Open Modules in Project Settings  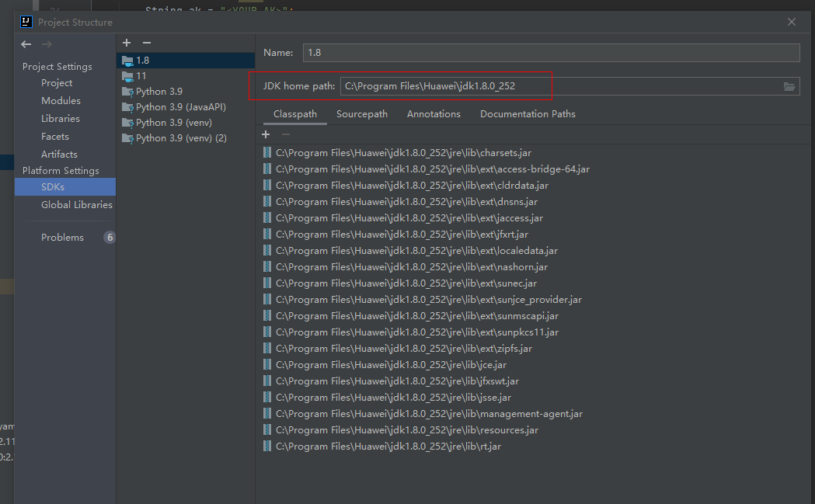tap(61, 101)
